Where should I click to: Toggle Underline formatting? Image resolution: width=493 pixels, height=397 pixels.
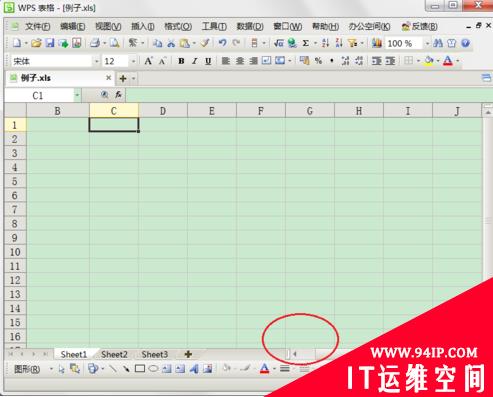tap(208, 61)
